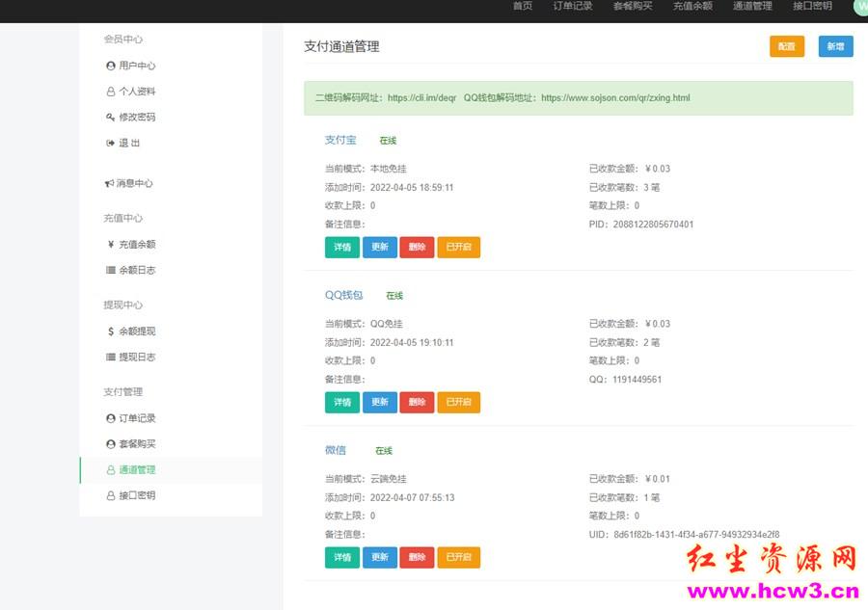868x610 pixels.
Task: Click the 个人资料 lock icon
Action: click(111, 92)
